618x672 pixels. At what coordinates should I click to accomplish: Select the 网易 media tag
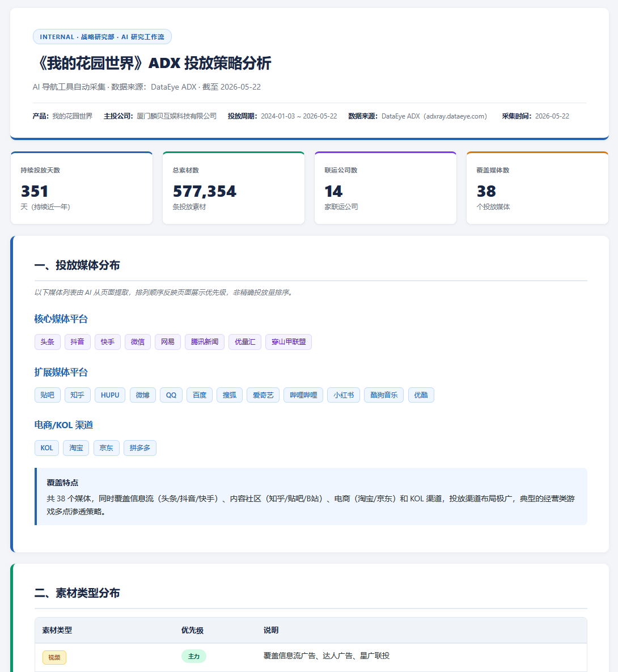coord(168,342)
